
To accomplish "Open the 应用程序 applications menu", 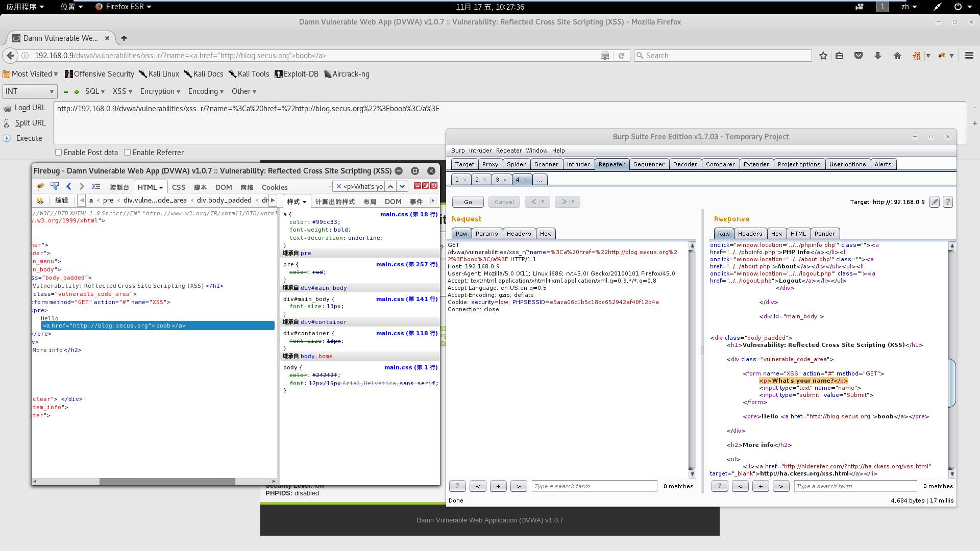I will 24,7.
